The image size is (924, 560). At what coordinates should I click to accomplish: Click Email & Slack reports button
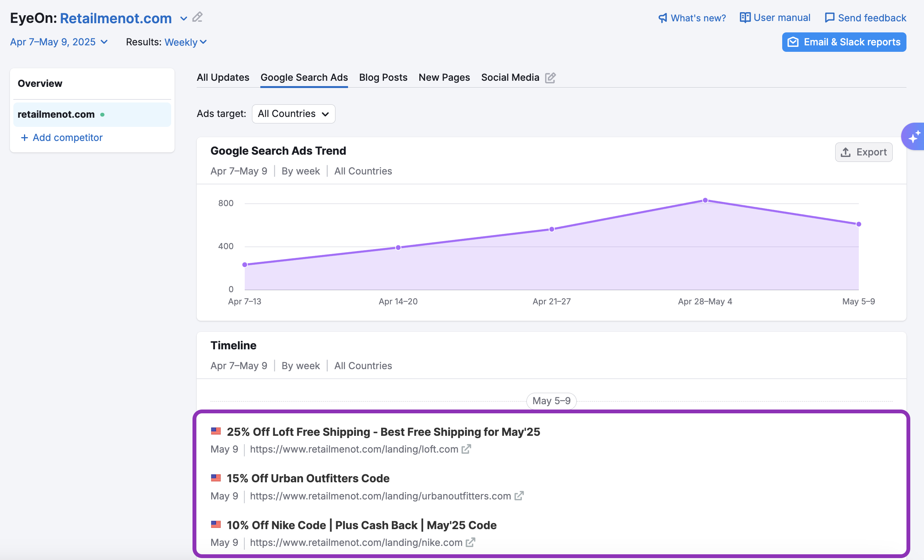[844, 42]
